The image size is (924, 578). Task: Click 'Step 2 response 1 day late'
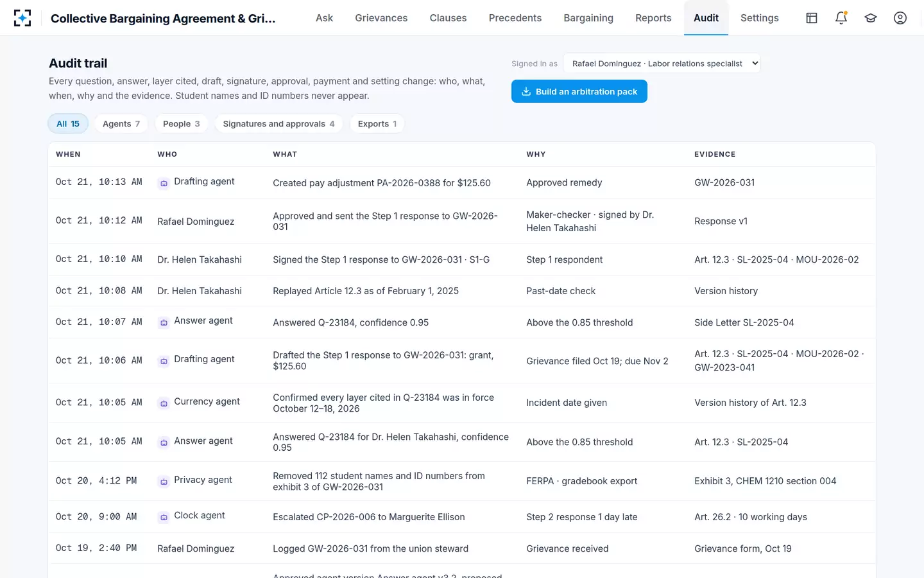(582, 517)
